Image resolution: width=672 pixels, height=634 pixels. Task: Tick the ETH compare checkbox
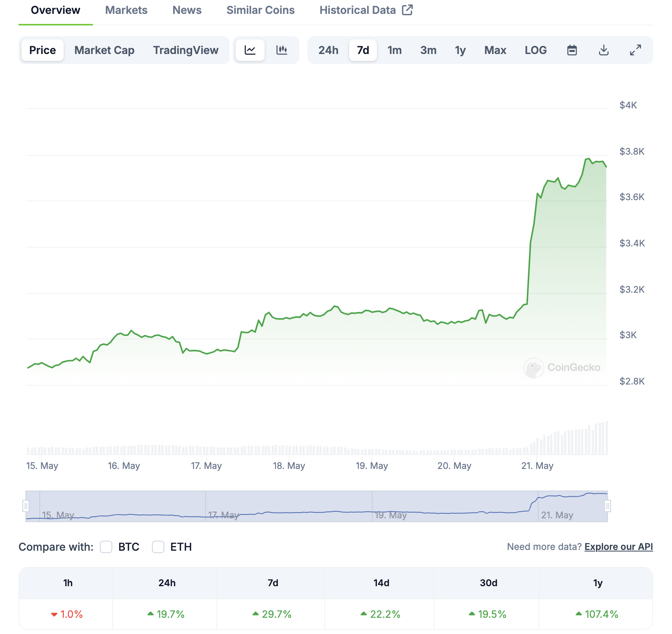click(x=158, y=547)
